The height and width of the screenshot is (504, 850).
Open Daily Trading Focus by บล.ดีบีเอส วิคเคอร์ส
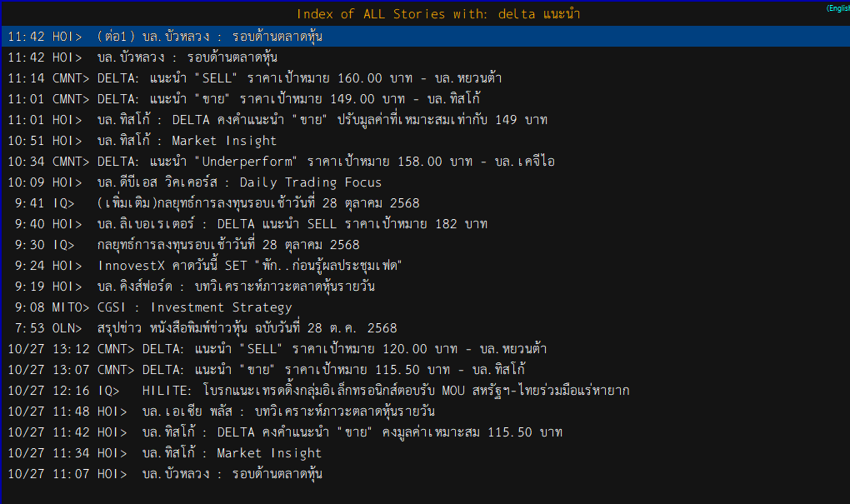coord(238,182)
